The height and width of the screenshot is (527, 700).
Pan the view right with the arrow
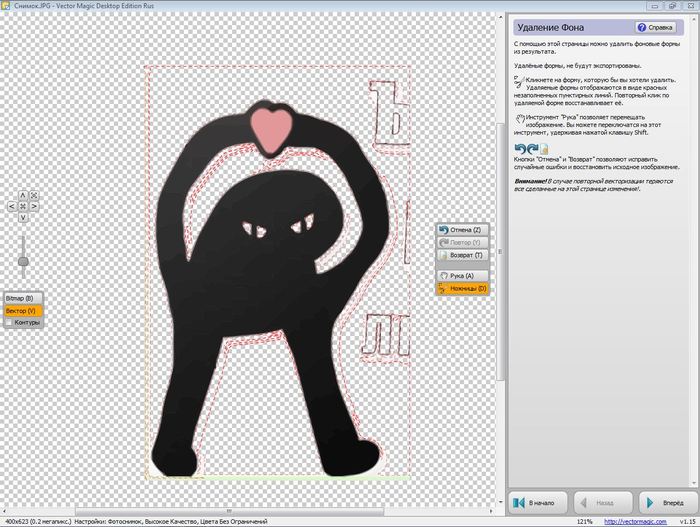pyautogui.click(x=34, y=208)
